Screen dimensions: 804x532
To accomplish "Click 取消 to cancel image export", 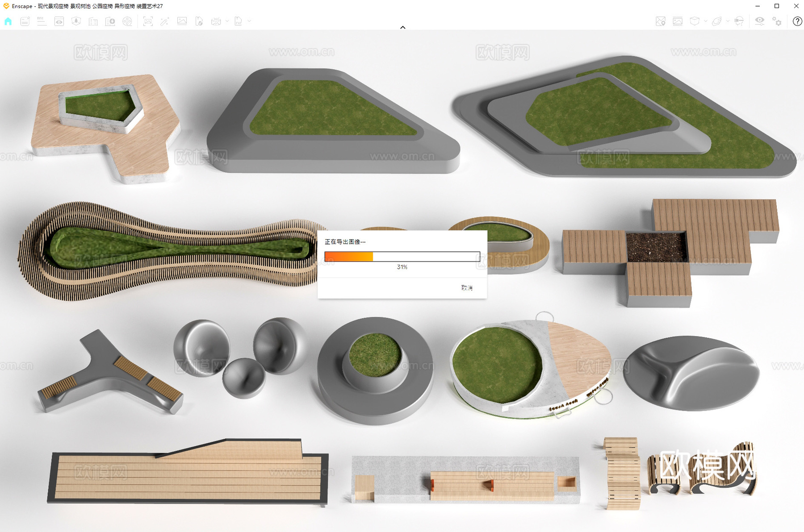I will [x=467, y=288].
